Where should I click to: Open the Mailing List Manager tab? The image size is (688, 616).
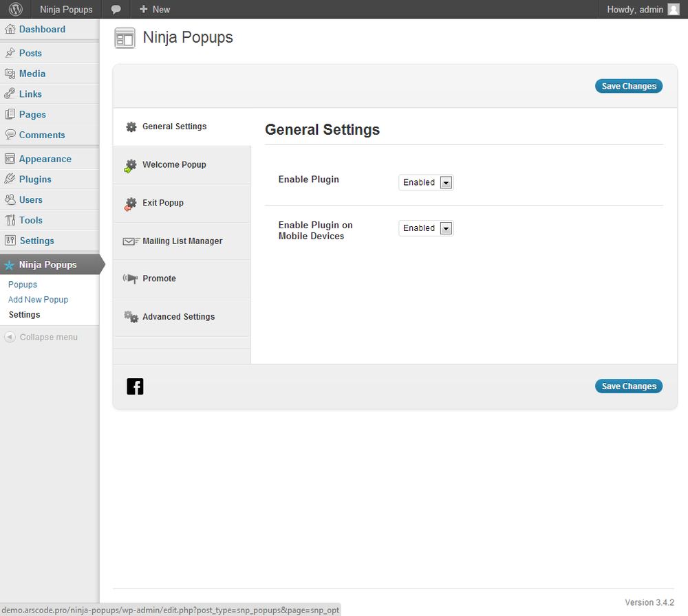point(182,241)
